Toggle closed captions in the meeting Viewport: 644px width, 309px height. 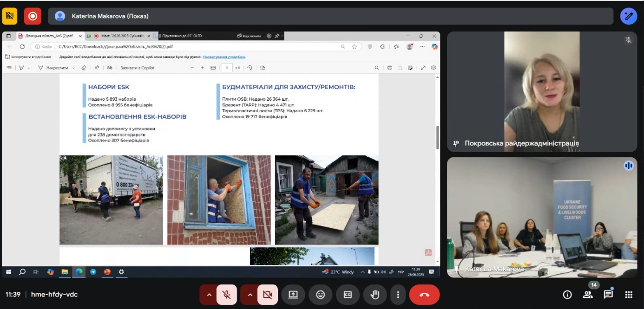tap(348, 295)
